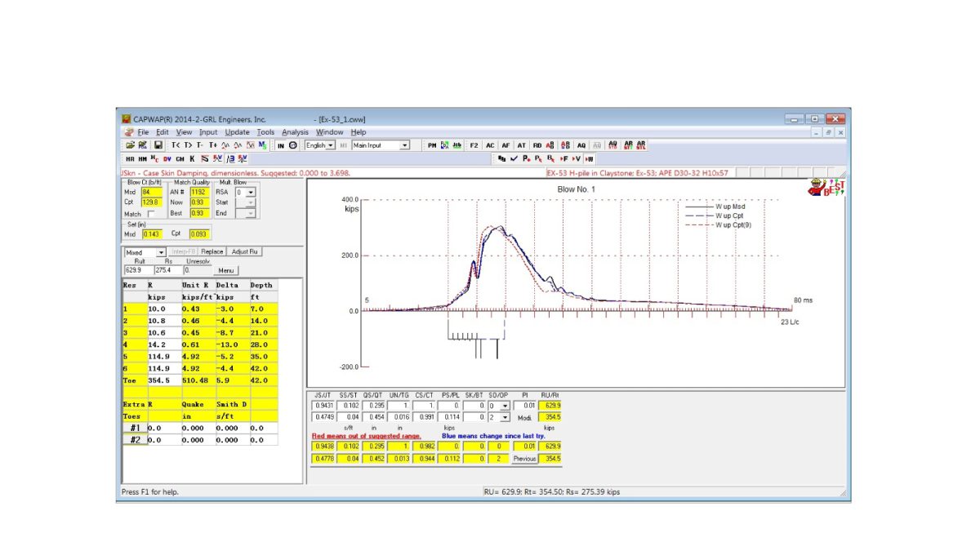This screenshot has height=551, width=980.
Task: Click the #1 extra toe button
Action: pyautogui.click(x=134, y=428)
